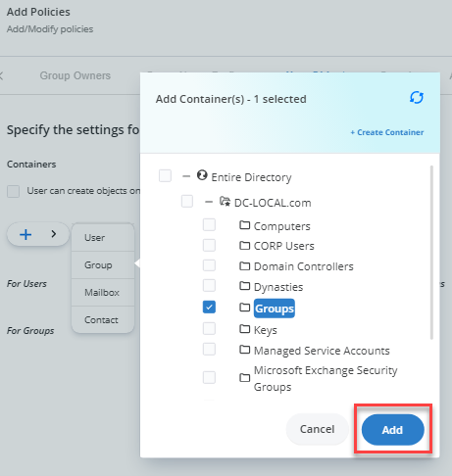This screenshot has width=452, height=476.
Task: Click the Computers folder icon
Action: point(244,225)
